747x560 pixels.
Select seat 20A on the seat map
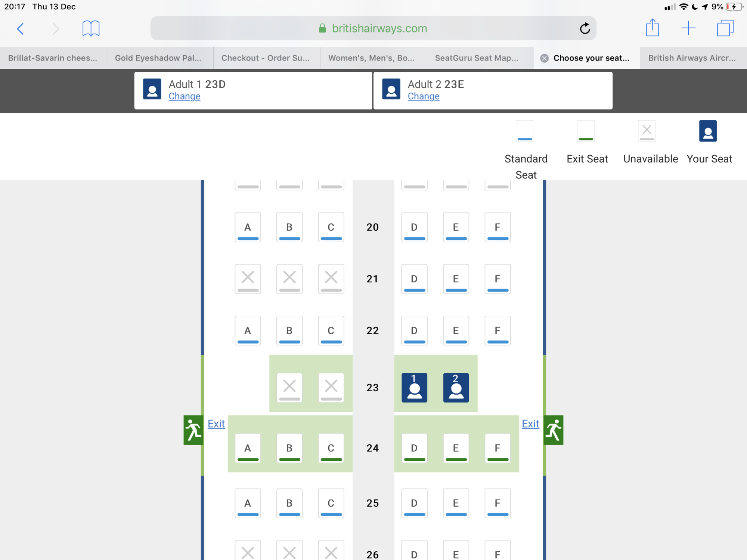point(248,227)
